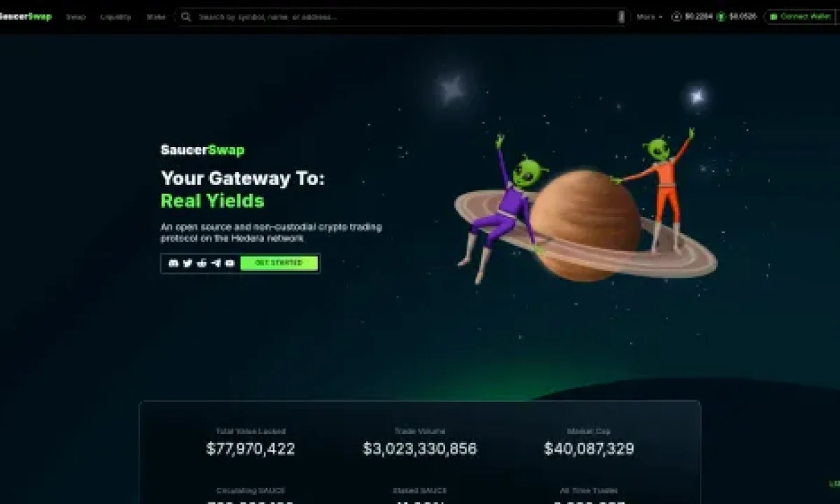The image size is (840, 504).
Task: Click the Total Value Locked figure
Action: click(251, 449)
